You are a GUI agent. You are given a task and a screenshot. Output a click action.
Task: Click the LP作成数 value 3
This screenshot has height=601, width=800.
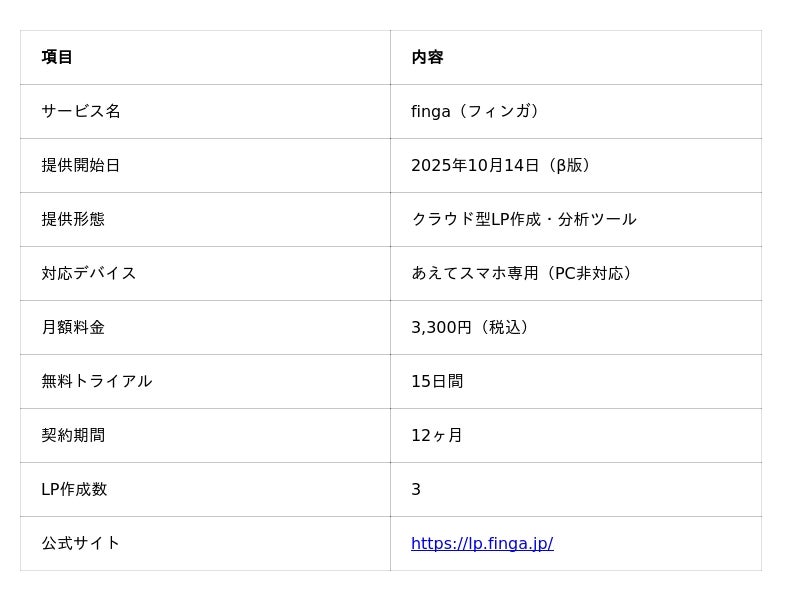tap(416, 489)
